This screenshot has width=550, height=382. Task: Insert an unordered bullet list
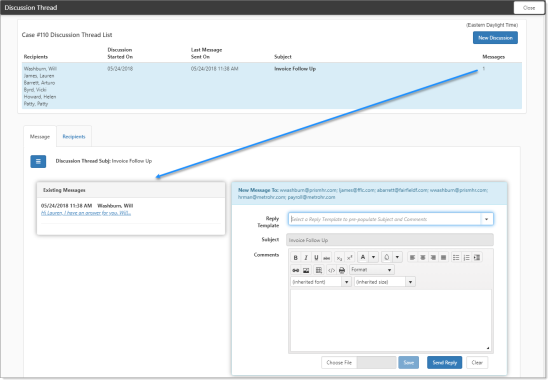456,258
